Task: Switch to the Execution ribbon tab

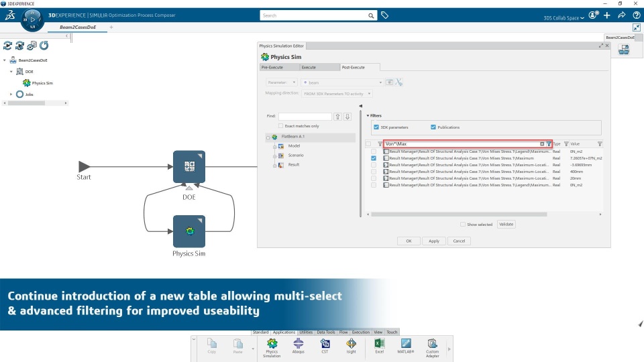Action: [x=361, y=332]
